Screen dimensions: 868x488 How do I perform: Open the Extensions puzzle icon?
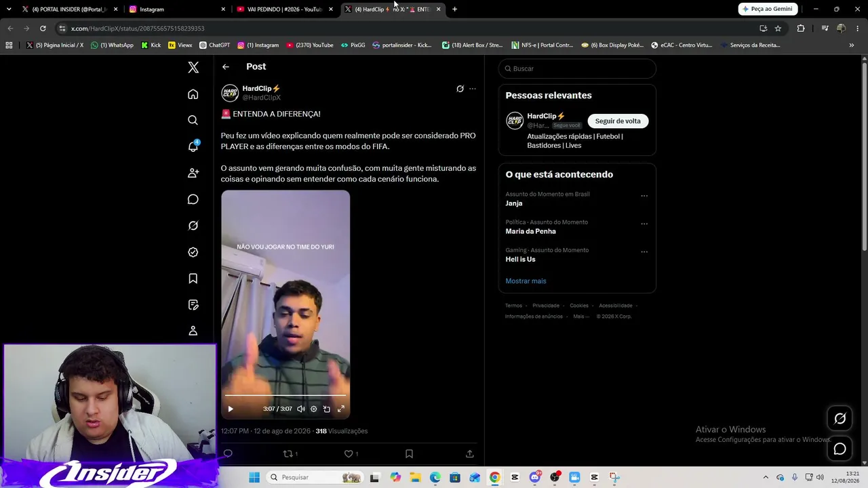click(801, 28)
